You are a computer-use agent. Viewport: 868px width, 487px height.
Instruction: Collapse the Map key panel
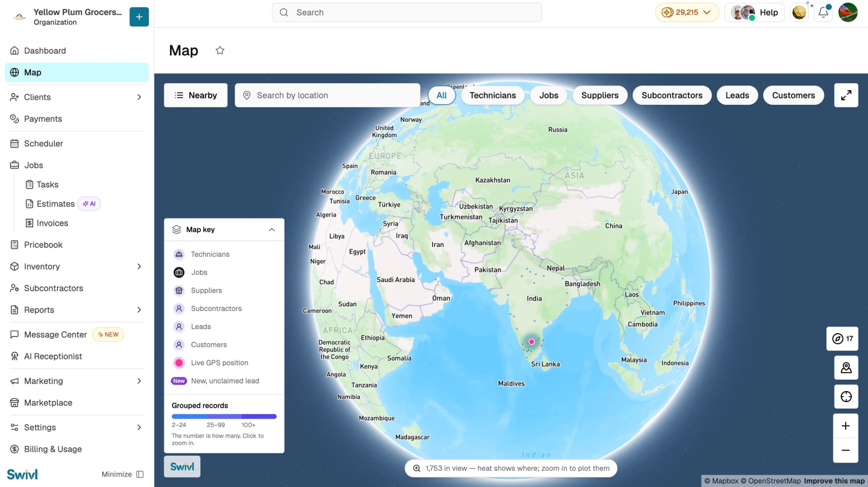tap(272, 230)
